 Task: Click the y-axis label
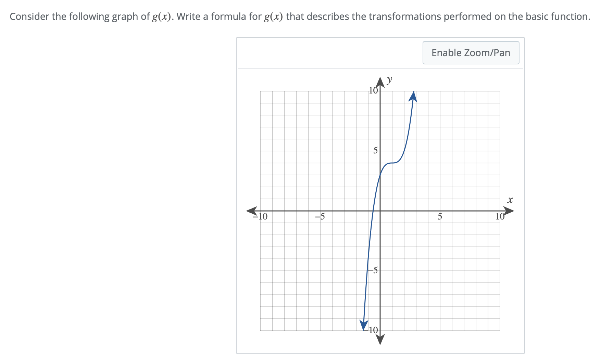point(389,80)
